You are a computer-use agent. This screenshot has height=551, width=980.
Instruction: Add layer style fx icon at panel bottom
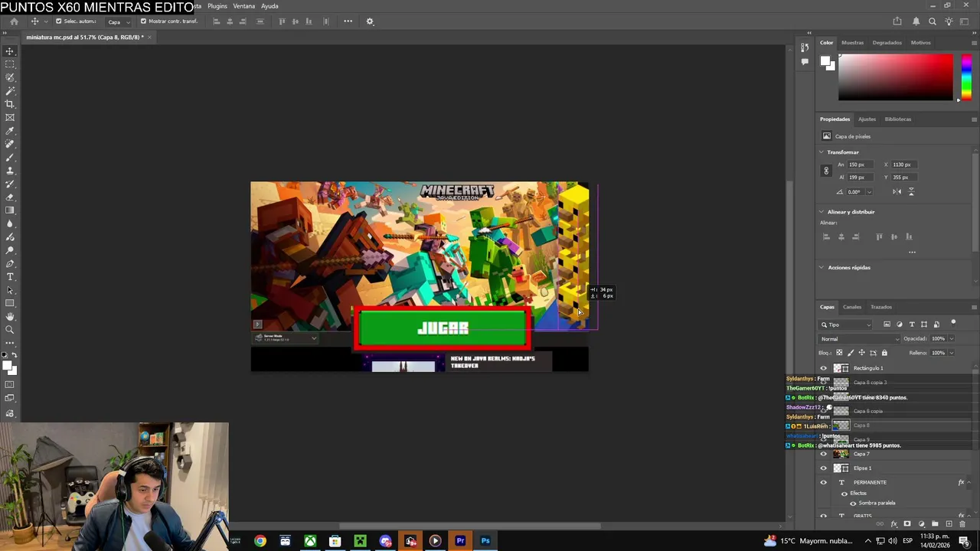[x=893, y=524]
